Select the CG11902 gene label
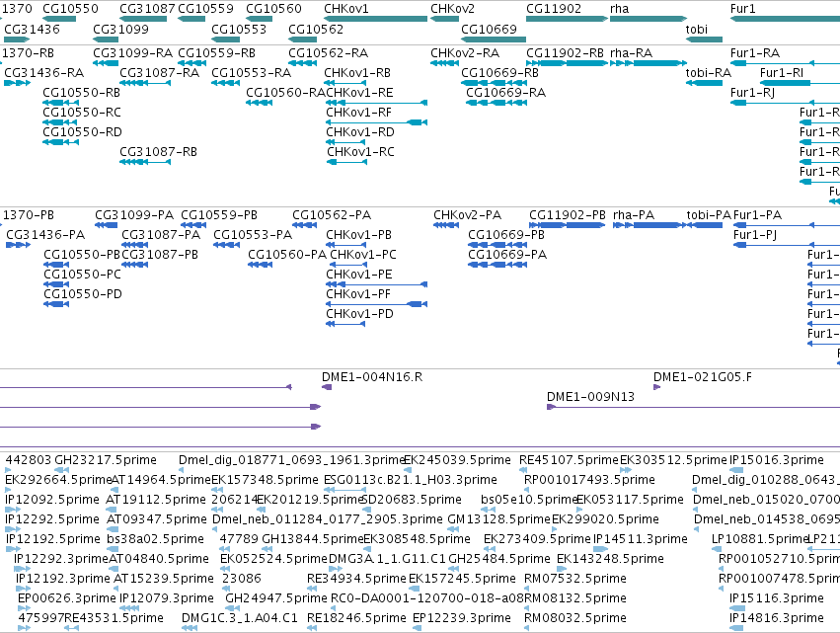This screenshot has width=840, height=633. coord(554,9)
